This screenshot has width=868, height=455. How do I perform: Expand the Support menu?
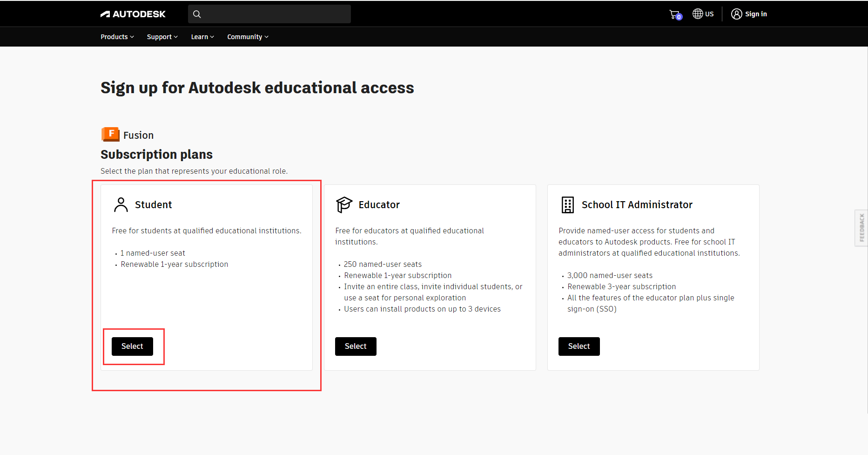click(162, 37)
